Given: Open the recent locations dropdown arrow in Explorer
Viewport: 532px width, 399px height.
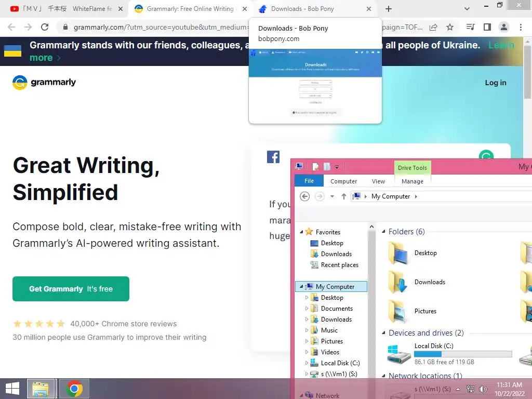Looking at the screenshot, I should click(x=332, y=196).
